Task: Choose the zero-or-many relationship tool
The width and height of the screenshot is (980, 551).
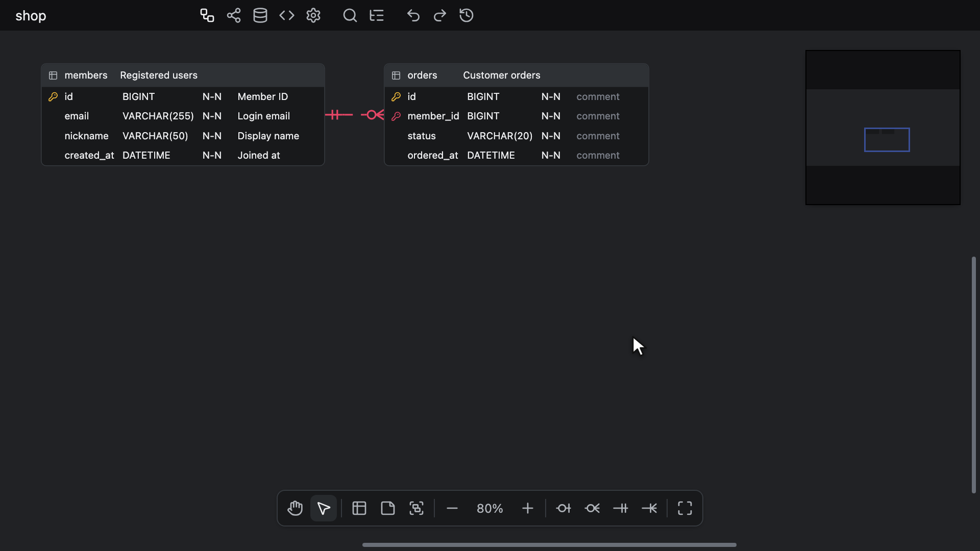Action: tap(592, 508)
